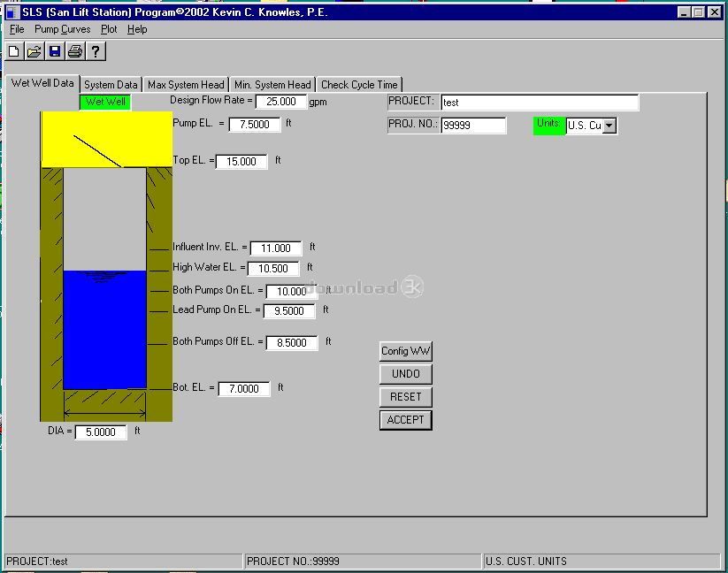Click the Save diskette toolbar icon
The width and height of the screenshot is (728, 573).
(55, 51)
